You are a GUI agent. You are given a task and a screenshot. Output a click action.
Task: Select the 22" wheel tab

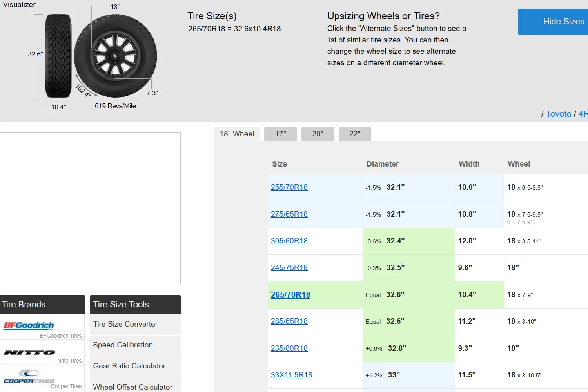(354, 134)
